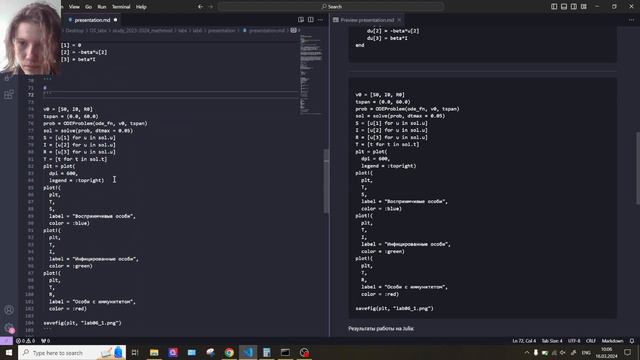This screenshot has height=360, width=640.
Task: Change the Tab Size: 4 setting
Action: tap(552, 341)
